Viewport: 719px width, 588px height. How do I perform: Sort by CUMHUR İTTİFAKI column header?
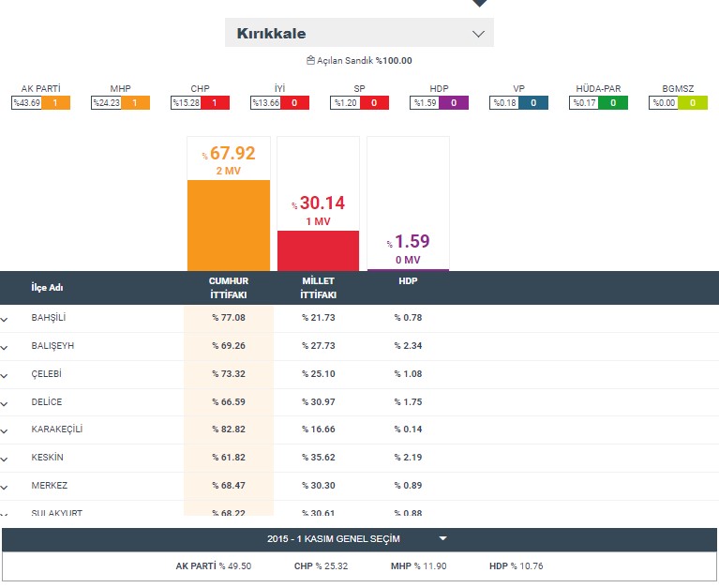[228, 287]
